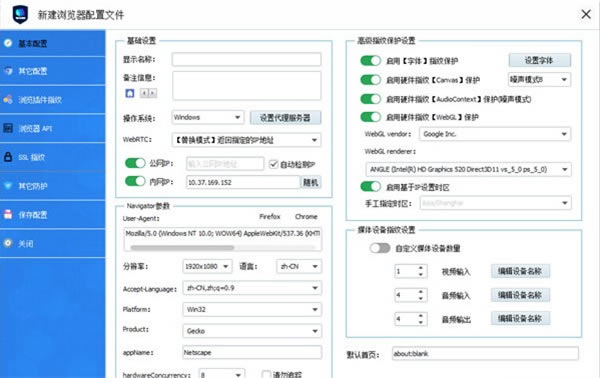Screen dimensions: 600x378
Task: Check the 自动检测IP checkbox
Action: [273, 164]
